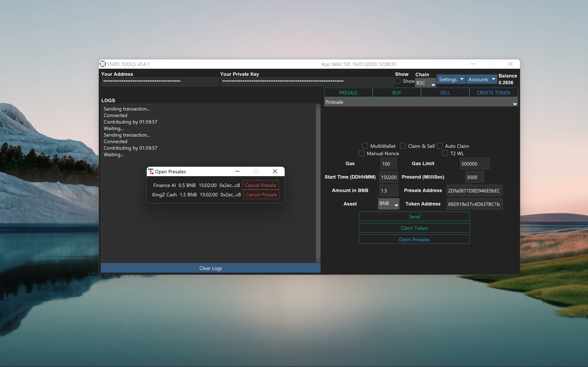Click the logs scrollbar up arrow
The height and width of the screenshot is (367, 588).
(x=318, y=106)
